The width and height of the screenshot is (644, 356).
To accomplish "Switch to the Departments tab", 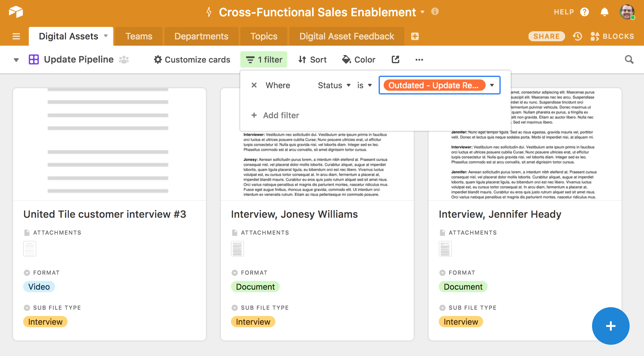I will (x=201, y=36).
